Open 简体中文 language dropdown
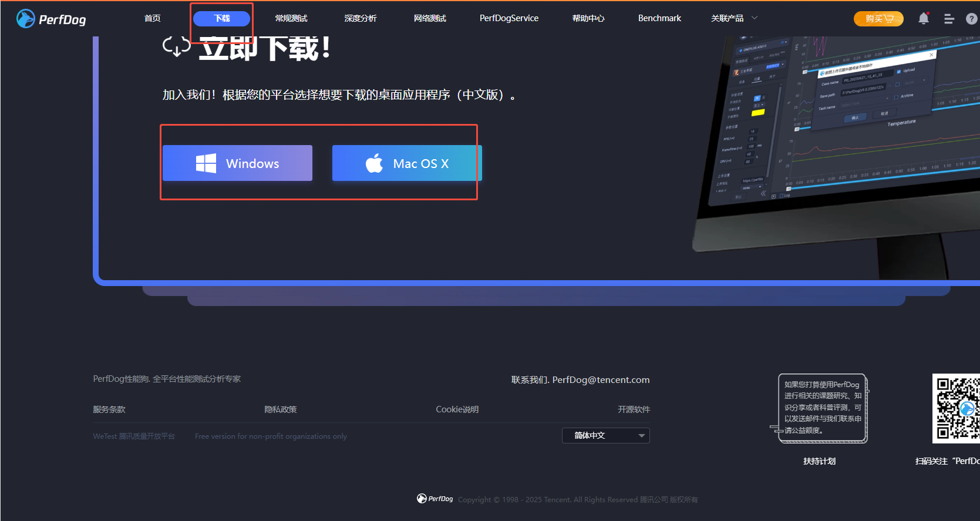Viewport: 980px width, 521px height. pos(606,435)
